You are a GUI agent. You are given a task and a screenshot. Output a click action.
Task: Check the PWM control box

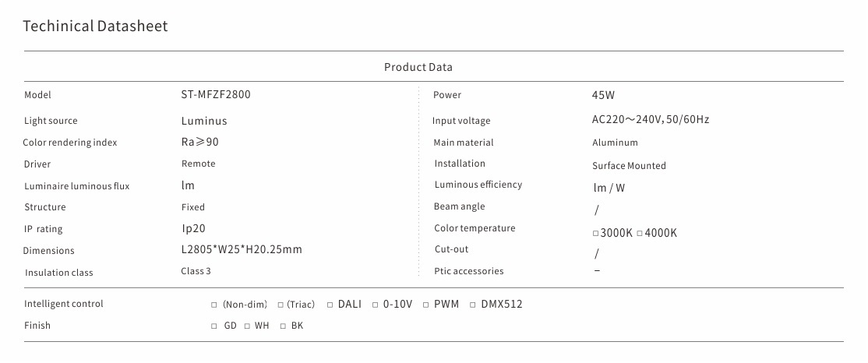pos(425,305)
